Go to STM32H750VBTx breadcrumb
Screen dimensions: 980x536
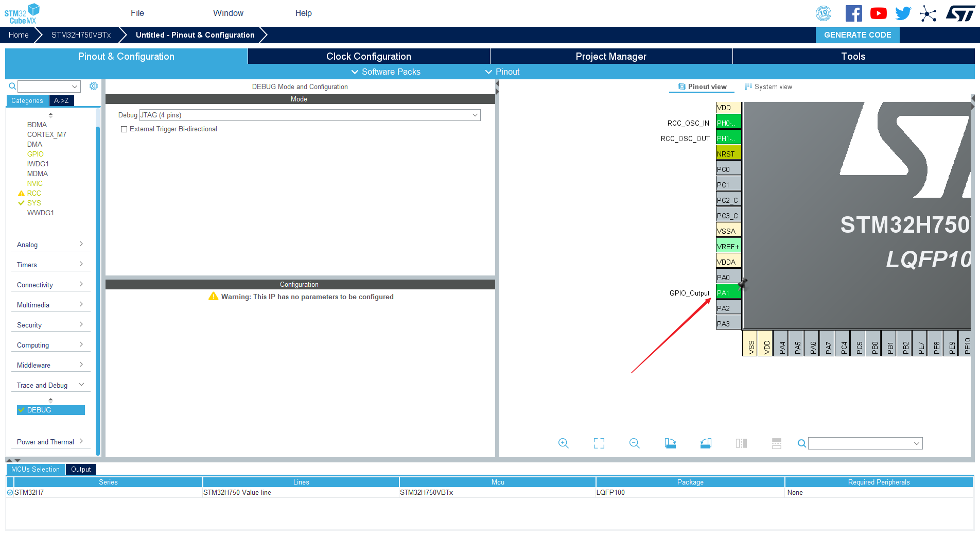point(81,35)
